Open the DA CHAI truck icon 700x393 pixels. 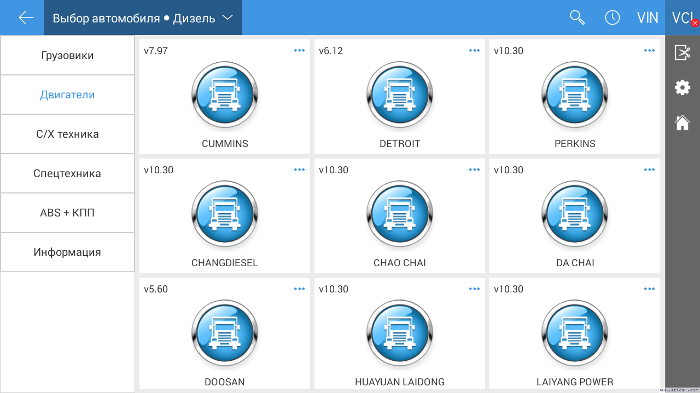575,214
